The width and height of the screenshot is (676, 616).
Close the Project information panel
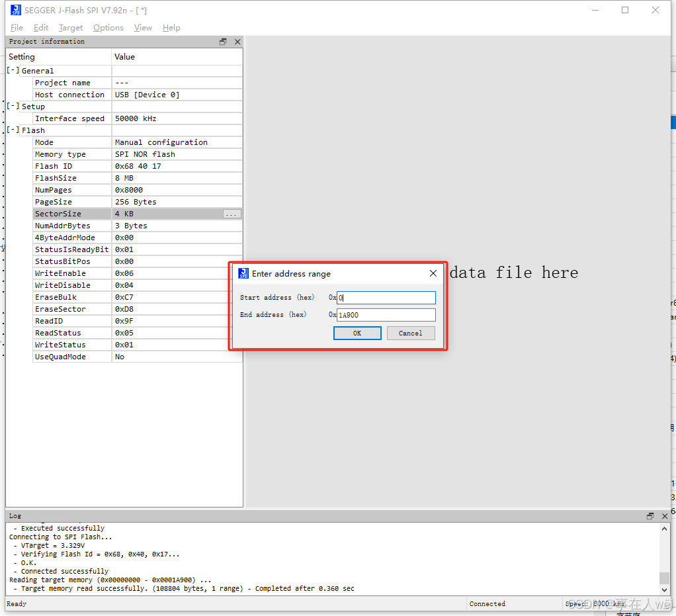point(237,42)
